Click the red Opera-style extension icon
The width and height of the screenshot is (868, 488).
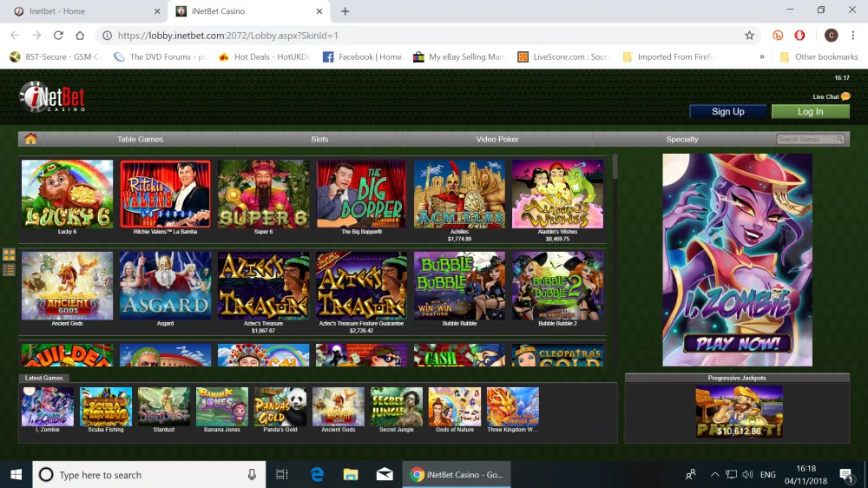coord(799,36)
